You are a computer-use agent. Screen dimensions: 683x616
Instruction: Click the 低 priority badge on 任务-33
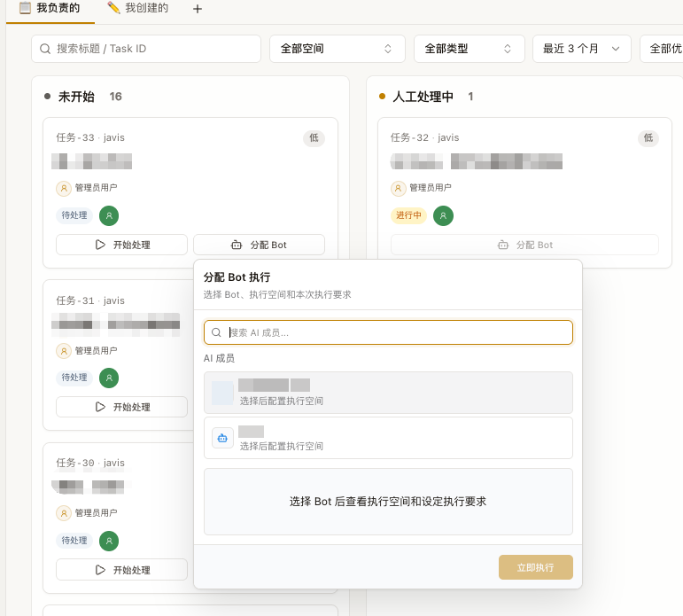(x=314, y=138)
